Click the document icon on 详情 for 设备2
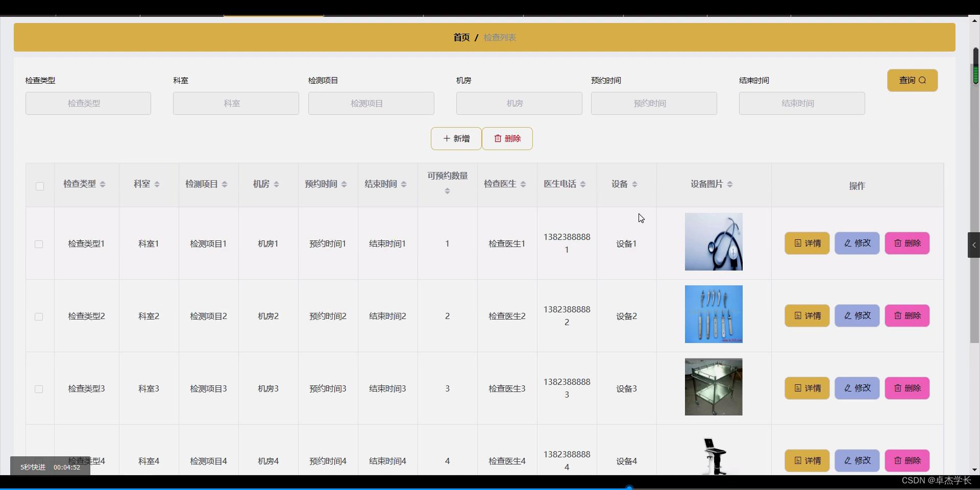The height and width of the screenshot is (490, 980). [799, 315]
